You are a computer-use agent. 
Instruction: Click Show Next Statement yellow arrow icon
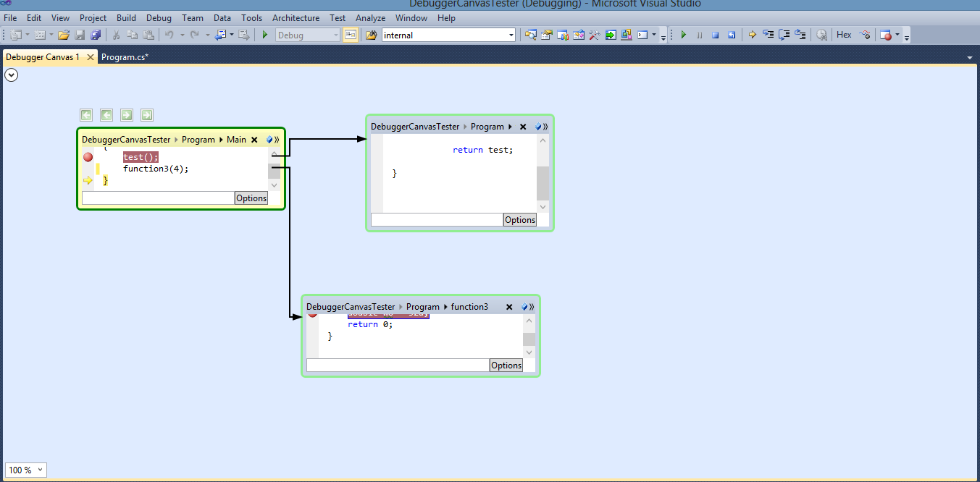(x=752, y=35)
